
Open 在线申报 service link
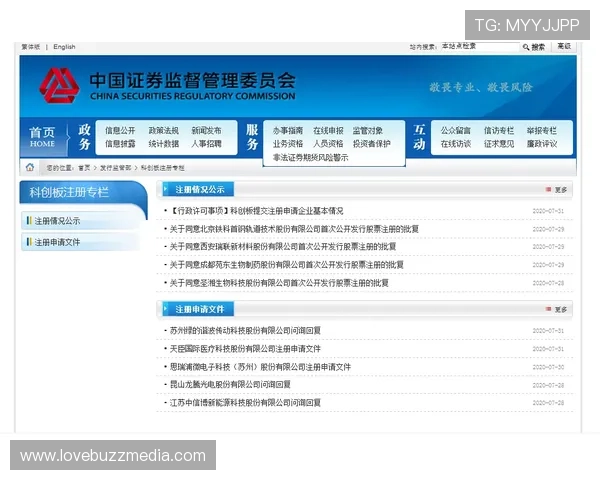click(x=328, y=131)
